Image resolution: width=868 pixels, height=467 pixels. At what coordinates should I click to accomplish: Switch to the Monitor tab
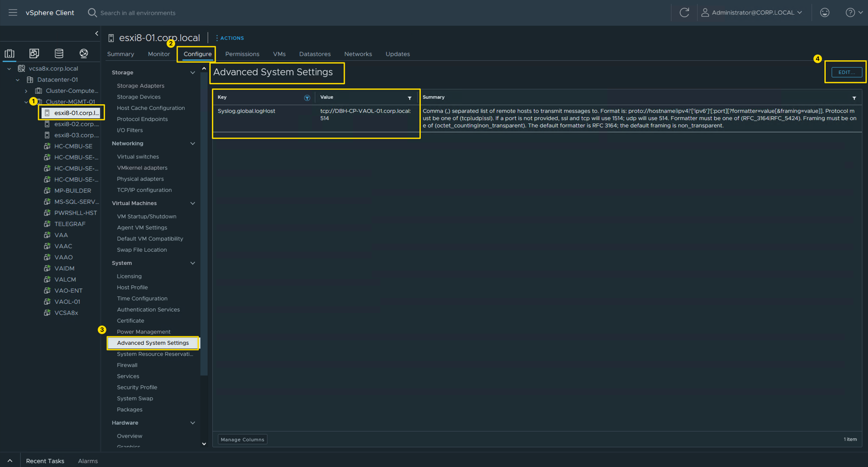[158, 54]
